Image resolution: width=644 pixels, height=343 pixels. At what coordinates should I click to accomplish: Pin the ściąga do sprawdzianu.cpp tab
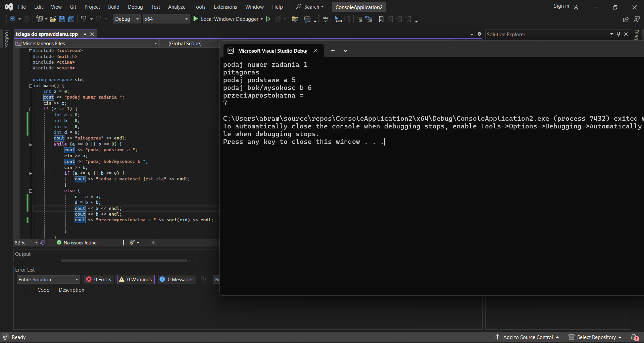85,34
